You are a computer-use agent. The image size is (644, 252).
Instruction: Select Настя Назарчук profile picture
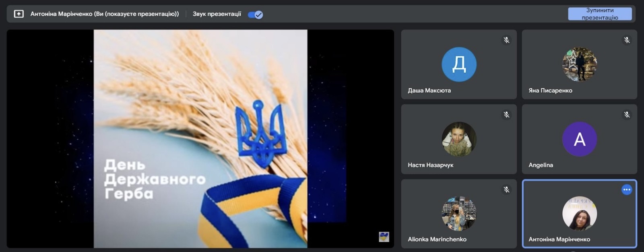tap(459, 139)
